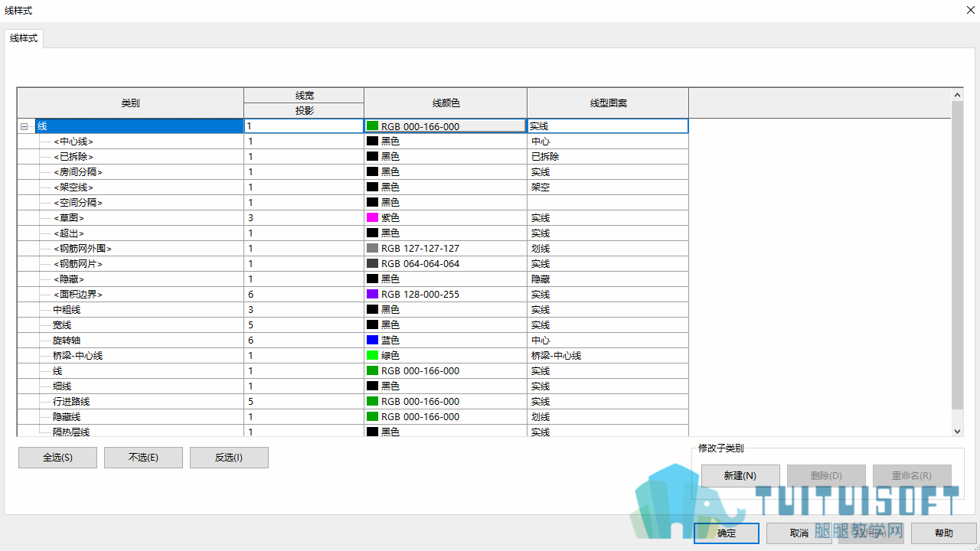The height and width of the screenshot is (551, 980).
Task: Edit line weight 3 of <草图> row
Action: coord(304,218)
